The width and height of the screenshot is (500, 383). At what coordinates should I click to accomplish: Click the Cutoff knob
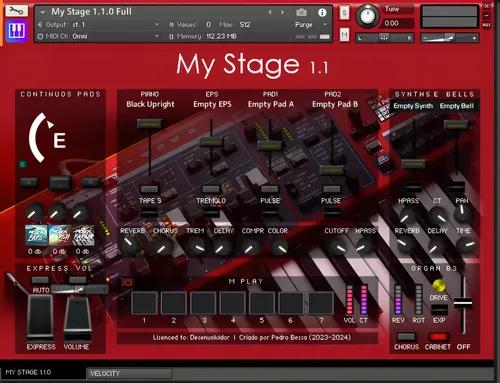click(x=338, y=247)
